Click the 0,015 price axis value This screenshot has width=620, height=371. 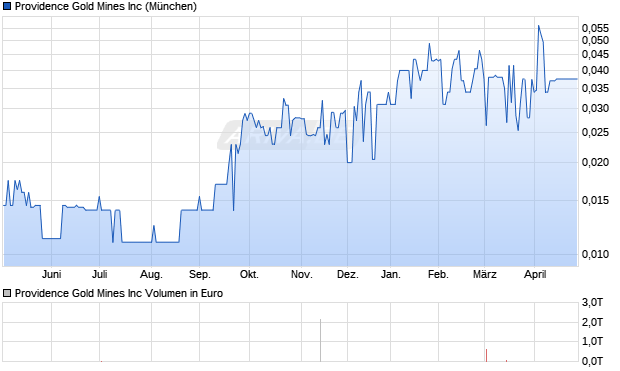coord(595,201)
